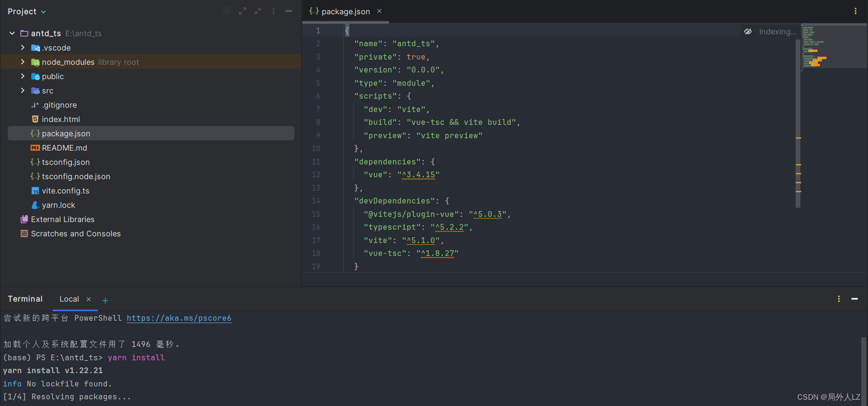Open vite.config.ts file
868x406 pixels.
(65, 191)
